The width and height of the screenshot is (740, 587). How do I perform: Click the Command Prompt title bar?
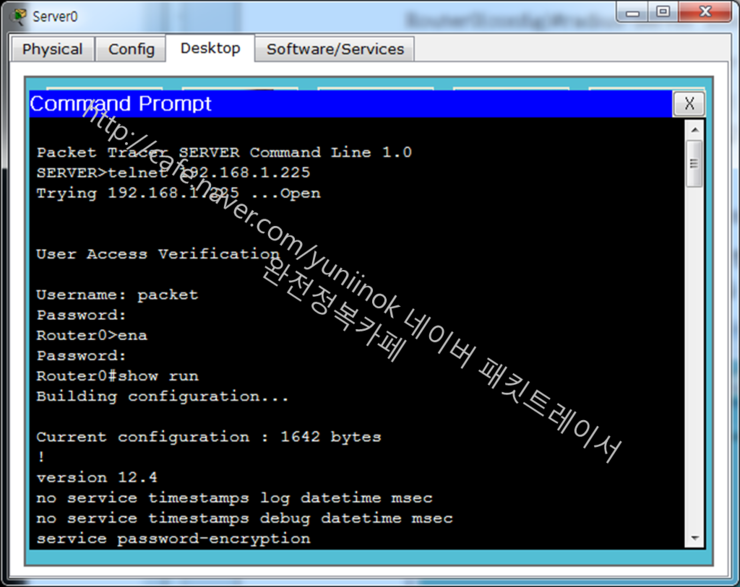click(x=351, y=104)
